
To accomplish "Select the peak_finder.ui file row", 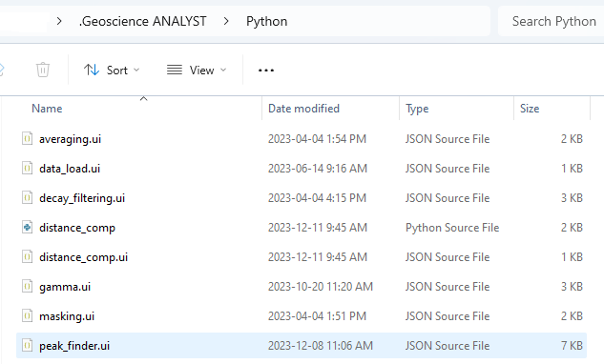I will [x=302, y=346].
